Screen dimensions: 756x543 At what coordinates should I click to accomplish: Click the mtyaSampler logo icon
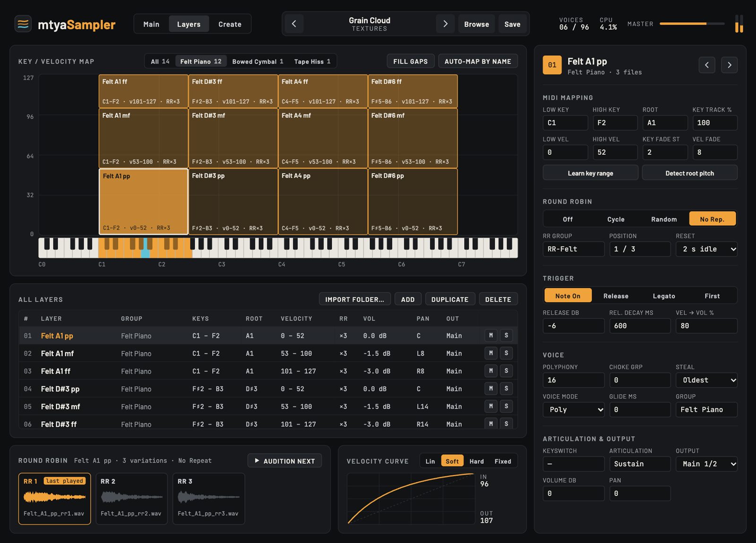point(23,24)
